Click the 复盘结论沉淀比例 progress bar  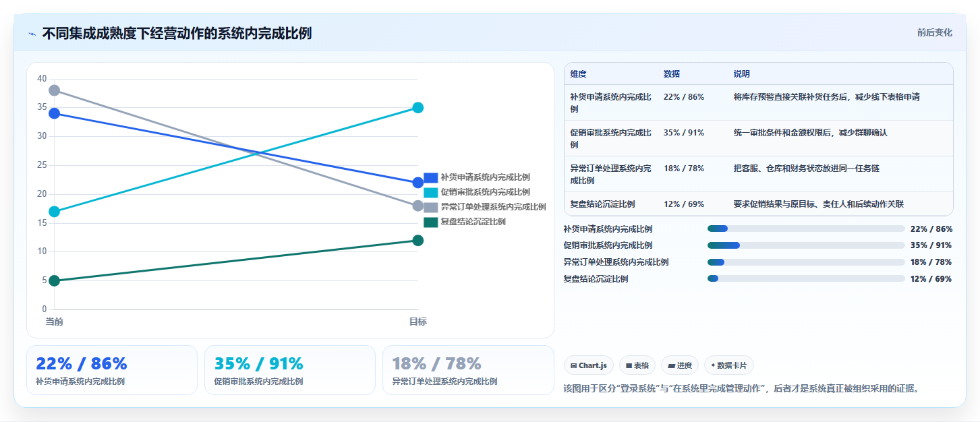pos(806,278)
